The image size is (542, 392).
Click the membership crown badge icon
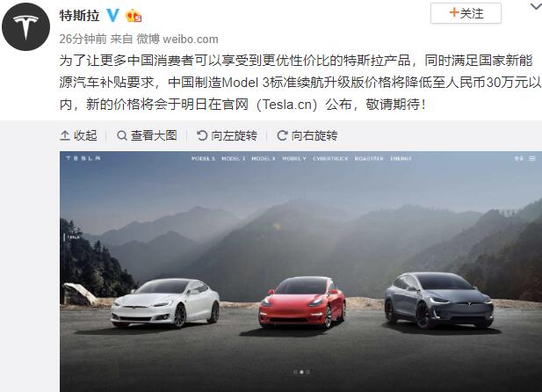coord(134,16)
